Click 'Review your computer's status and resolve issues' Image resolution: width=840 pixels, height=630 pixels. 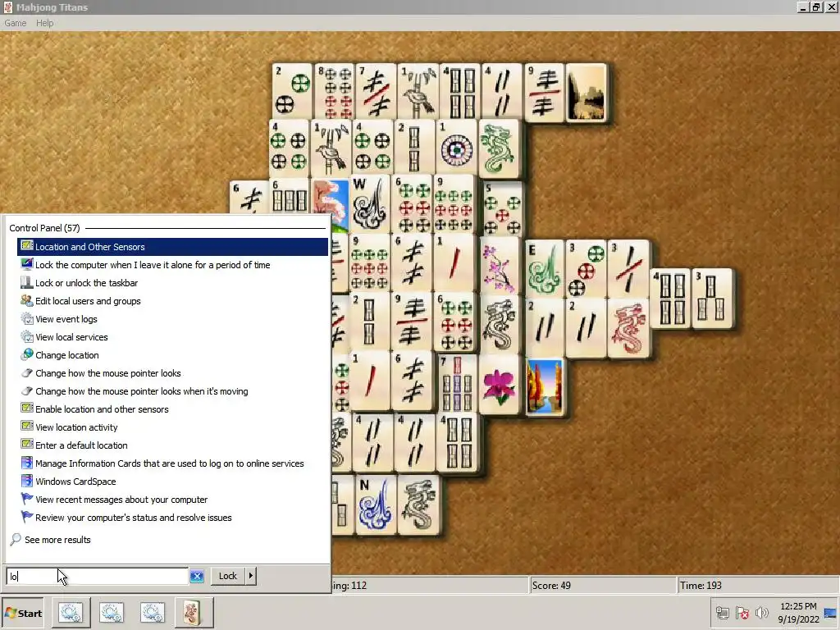click(x=172, y=518)
